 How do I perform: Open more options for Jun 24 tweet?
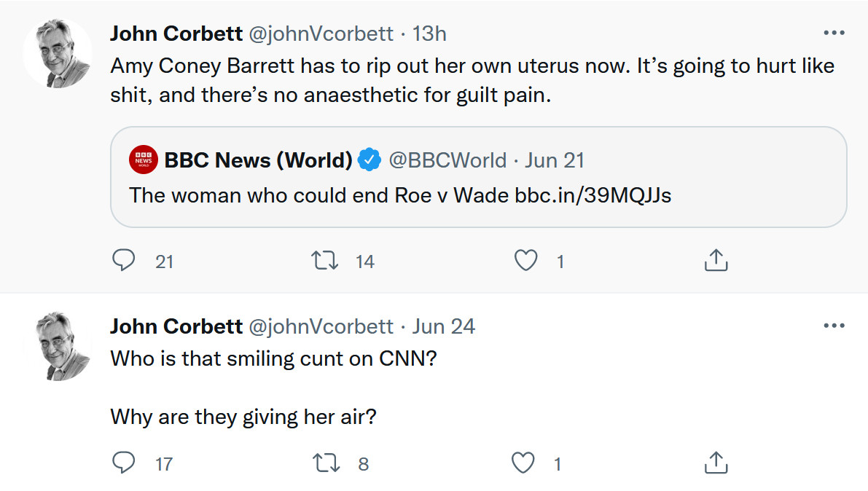[834, 326]
